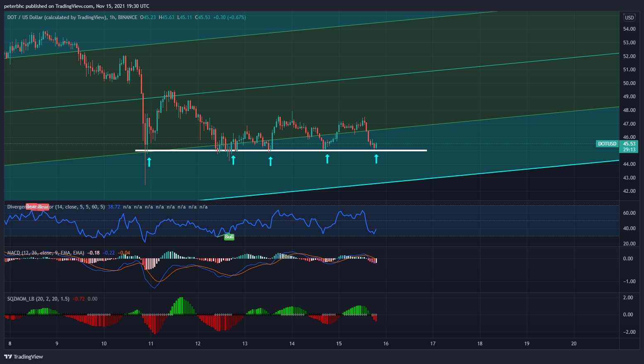Click the low value L45.11
Image resolution: width=644 pixels, height=364 pixels.
click(184, 17)
